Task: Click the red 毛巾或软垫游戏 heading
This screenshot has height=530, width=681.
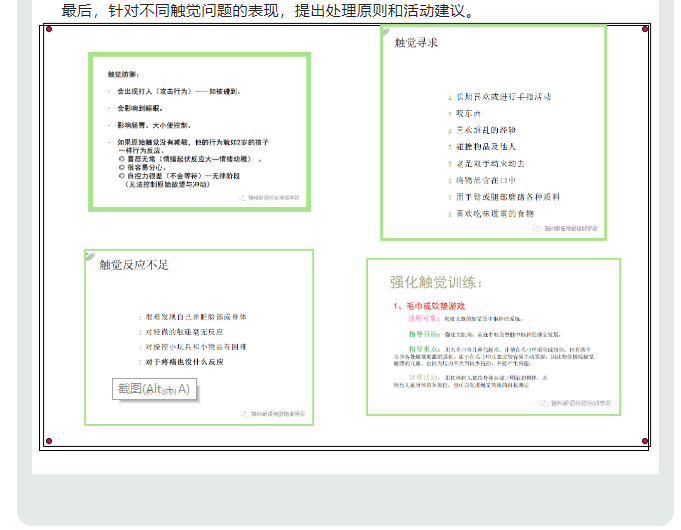Action: 432,306
